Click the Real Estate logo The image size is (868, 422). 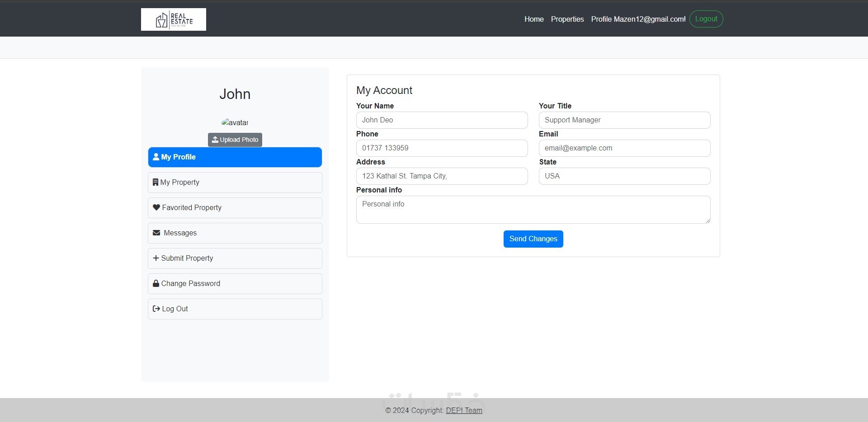[x=174, y=19]
